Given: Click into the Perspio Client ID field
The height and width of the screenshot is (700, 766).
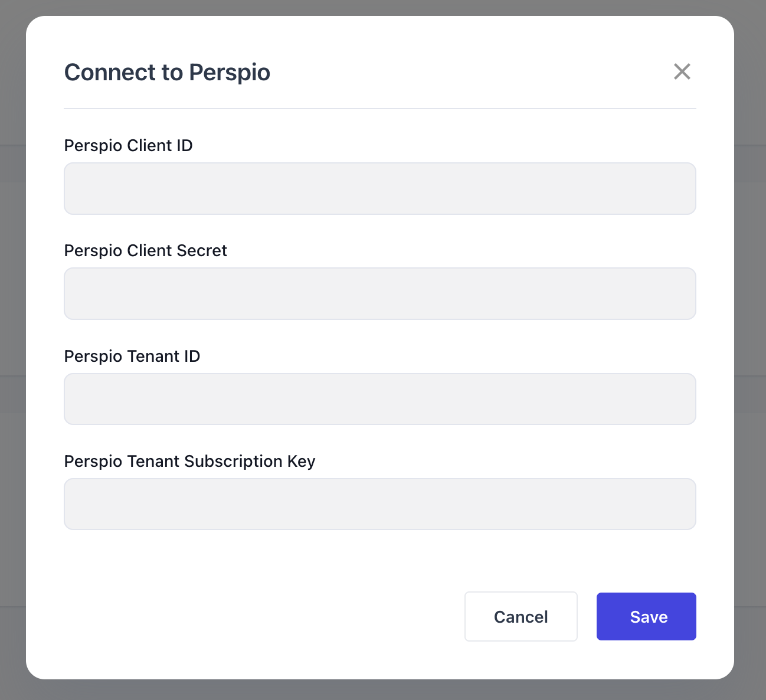Looking at the screenshot, I should (379, 189).
